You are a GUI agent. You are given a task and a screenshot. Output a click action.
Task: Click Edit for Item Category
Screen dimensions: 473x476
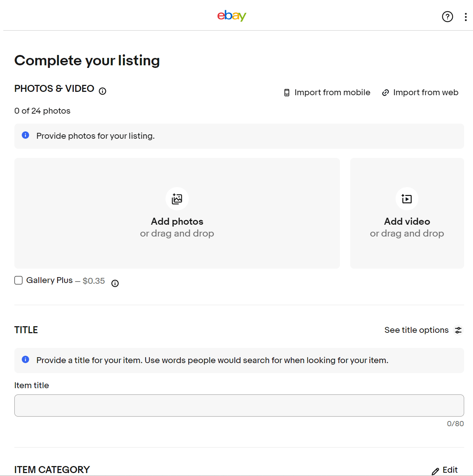[x=450, y=470]
